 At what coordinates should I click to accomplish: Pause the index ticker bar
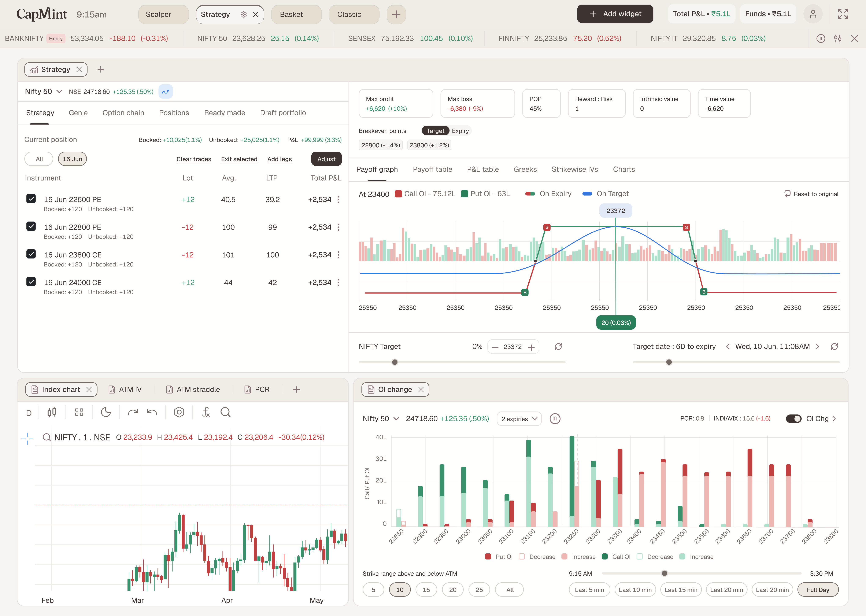[x=821, y=38]
